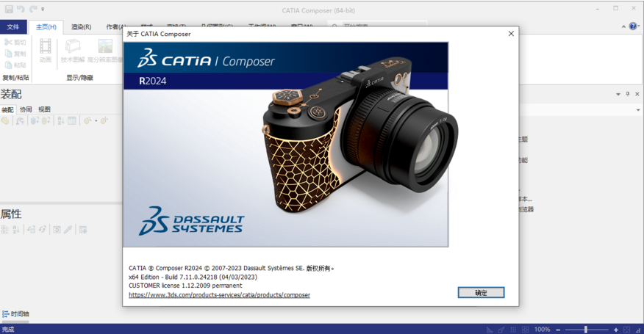Switch to the 渲染(R) ribbon tab
Screen dimensions: 644x334
pos(81,27)
